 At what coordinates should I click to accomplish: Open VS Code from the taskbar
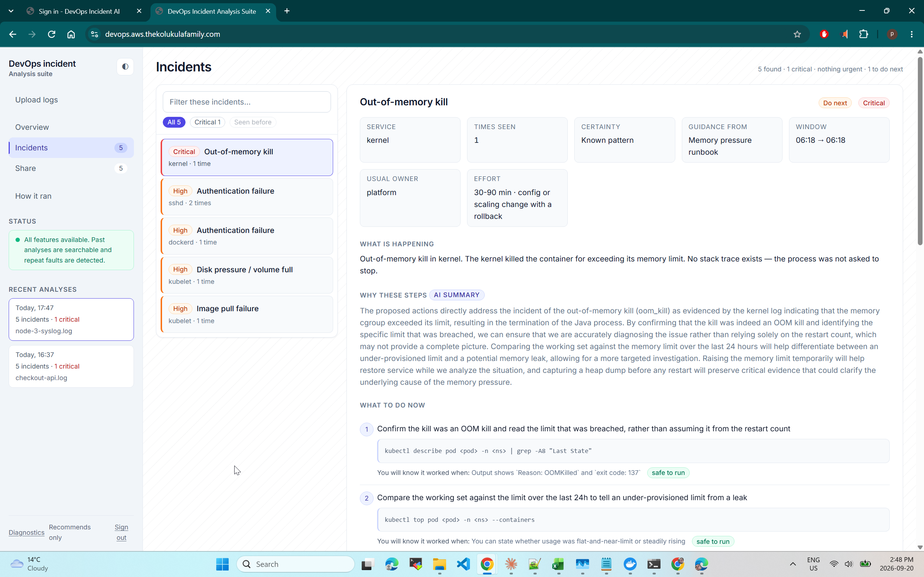pyautogui.click(x=463, y=564)
